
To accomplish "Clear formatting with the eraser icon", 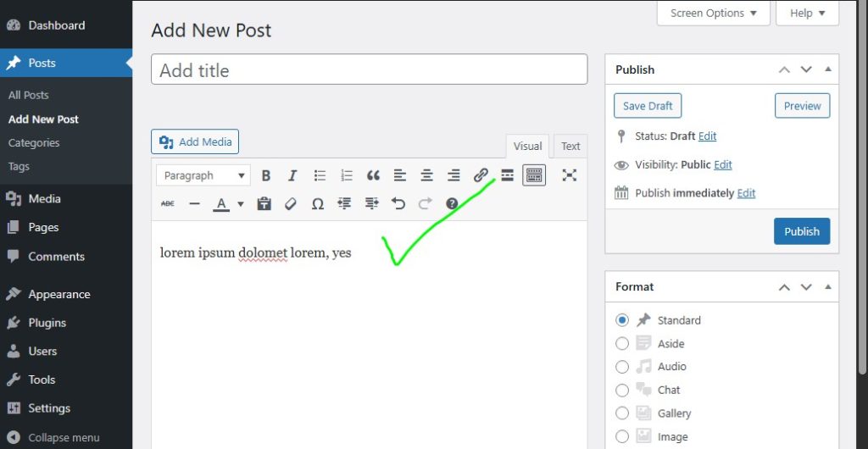I will tap(291, 204).
